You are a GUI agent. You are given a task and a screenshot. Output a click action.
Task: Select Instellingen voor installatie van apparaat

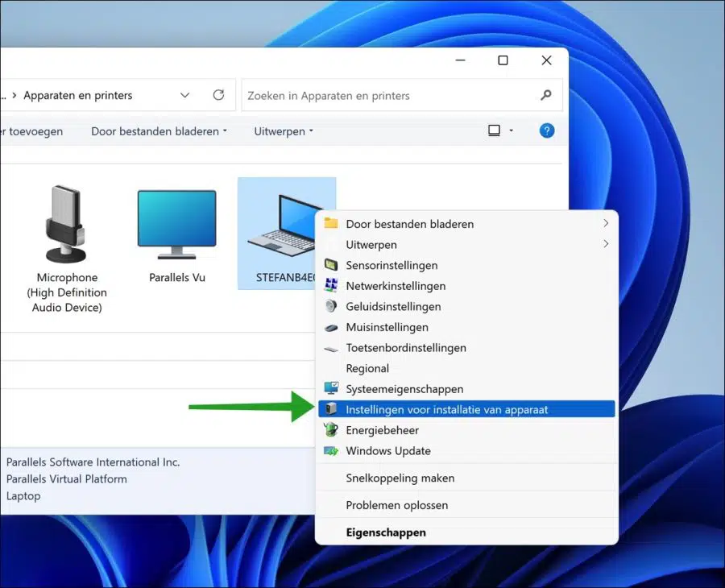[x=466, y=409]
